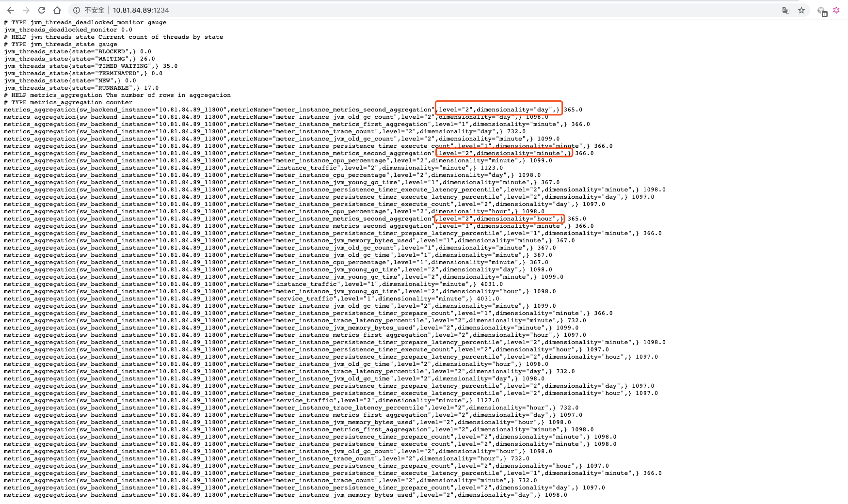Screen dimensions: 848x504
Task: Click the '# HELP metrics_aggregation' description line
Action: [117, 95]
